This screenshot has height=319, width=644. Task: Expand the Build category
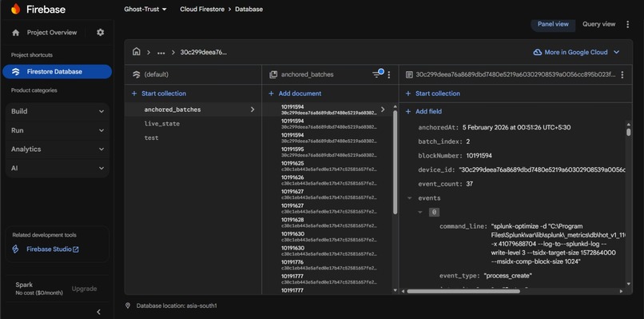point(58,111)
